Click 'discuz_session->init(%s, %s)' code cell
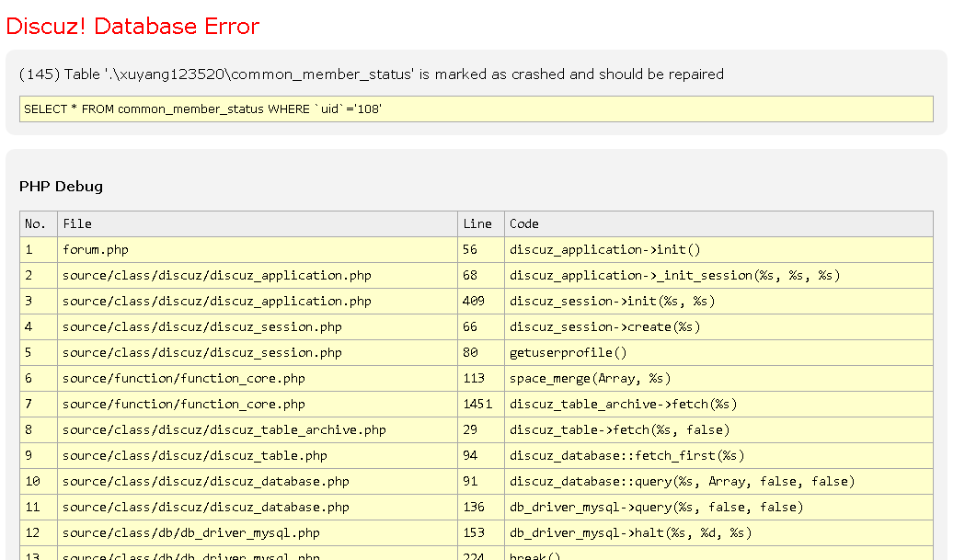Image resolution: width=965 pixels, height=560 pixels. (x=718, y=302)
